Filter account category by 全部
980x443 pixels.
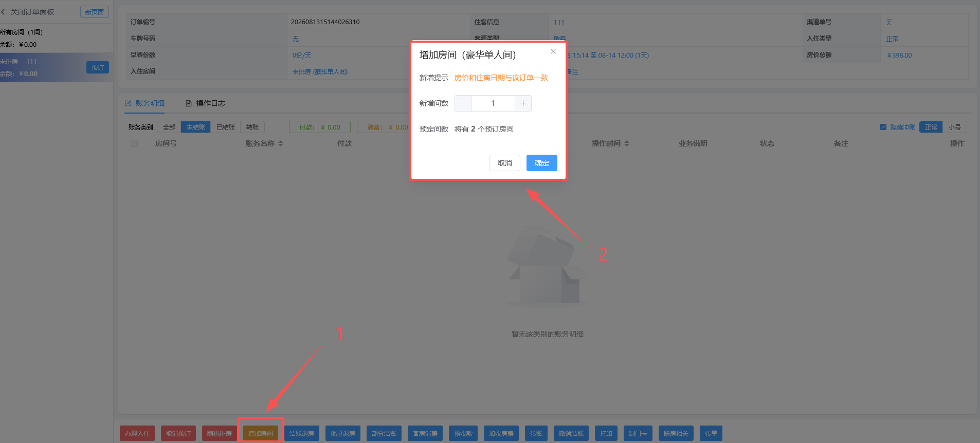169,127
